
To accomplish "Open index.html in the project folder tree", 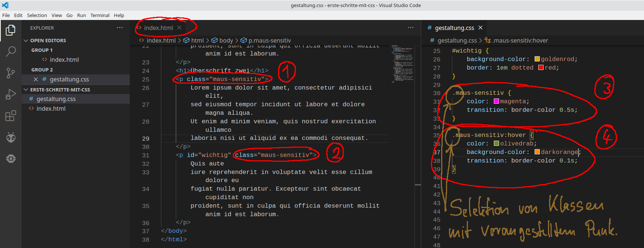I will pyautogui.click(x=51, y=108).
